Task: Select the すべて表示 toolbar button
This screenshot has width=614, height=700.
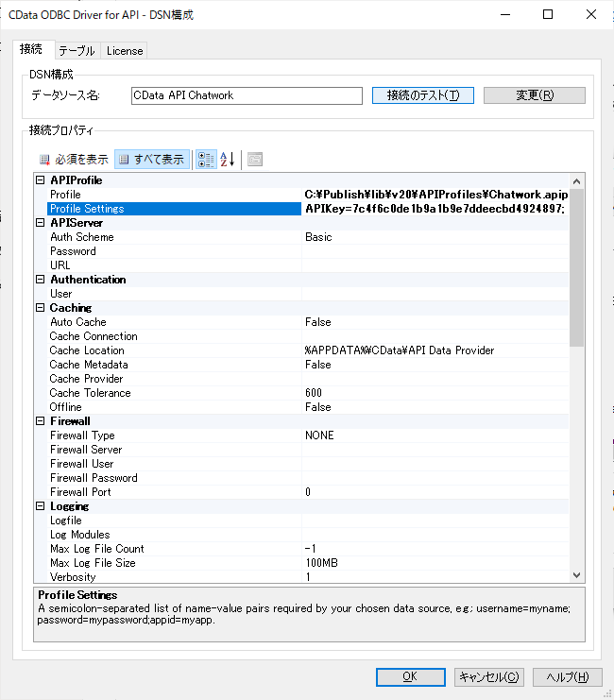Action: [x=152, y=160]
